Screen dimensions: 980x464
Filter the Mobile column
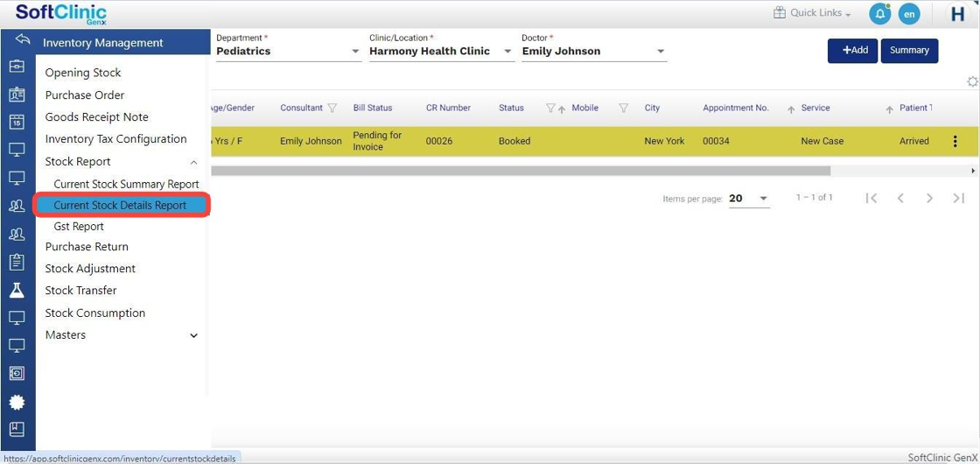(x=623, y=109)
